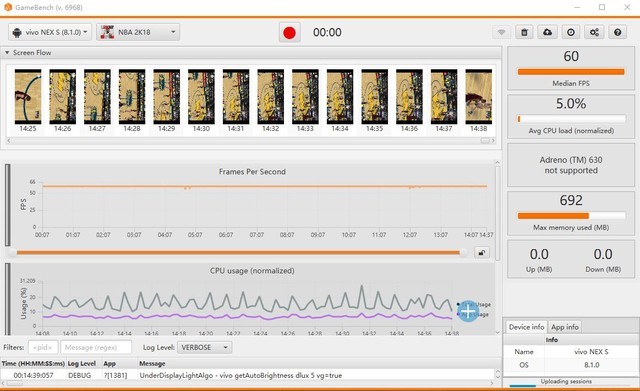The width and height of the screenshot is (640, 391).
Task: Open the timer clock icon
Action: [x=571, y=32]
